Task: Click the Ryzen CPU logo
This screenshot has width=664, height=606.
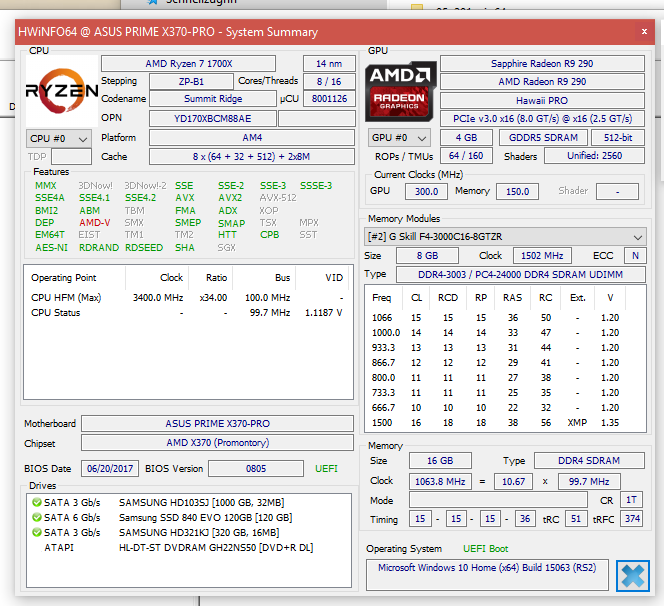Action: pos(62,90)
